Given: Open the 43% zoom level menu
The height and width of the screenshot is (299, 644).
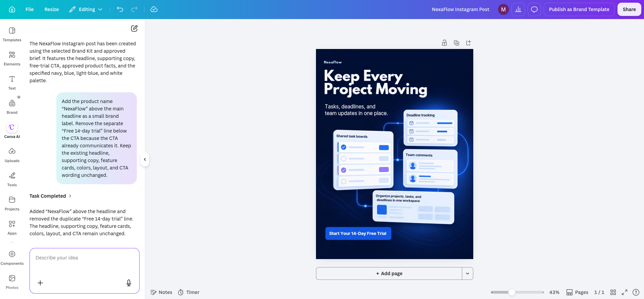Looking at the screenshot, I should [554, 292].
